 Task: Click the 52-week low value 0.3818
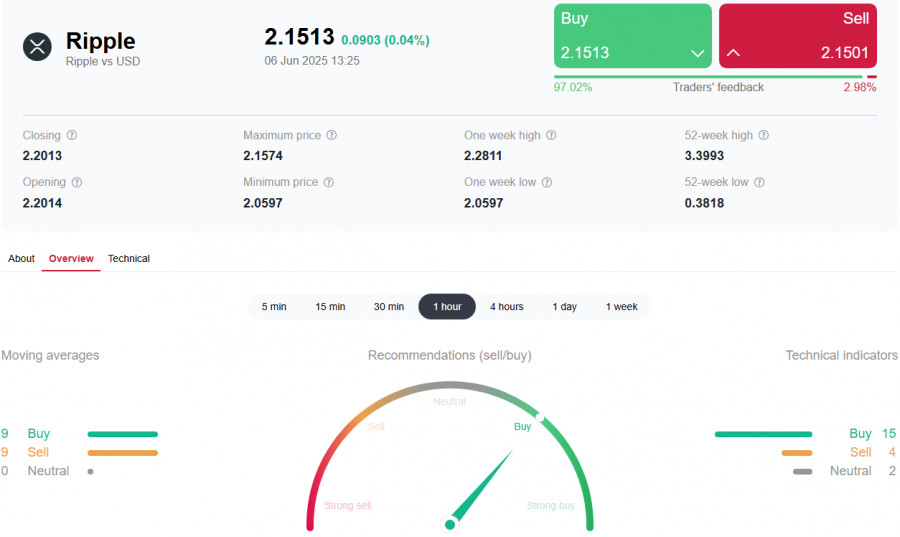(x=704, y=203)
